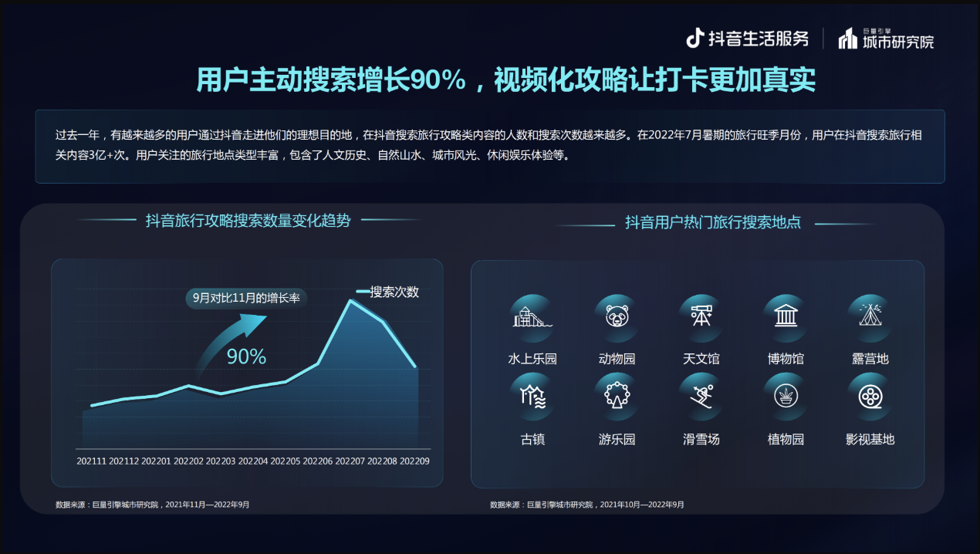Click the 植物园 label
980x554 pixels.
(786, 440)
